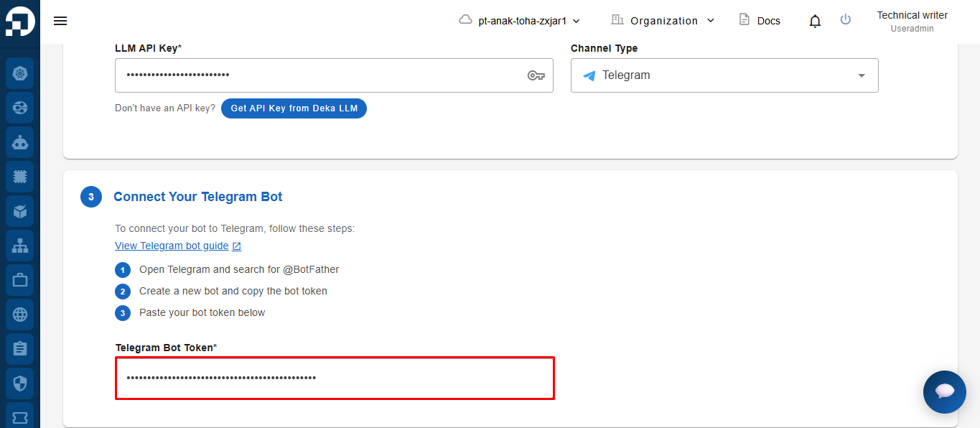
Task: Open the chat support bubble
Action: (x=945, y=392)
